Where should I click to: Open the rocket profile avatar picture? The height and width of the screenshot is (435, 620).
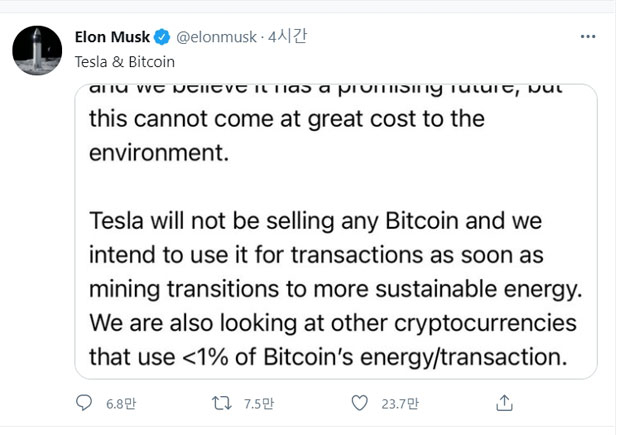point(37,51)
